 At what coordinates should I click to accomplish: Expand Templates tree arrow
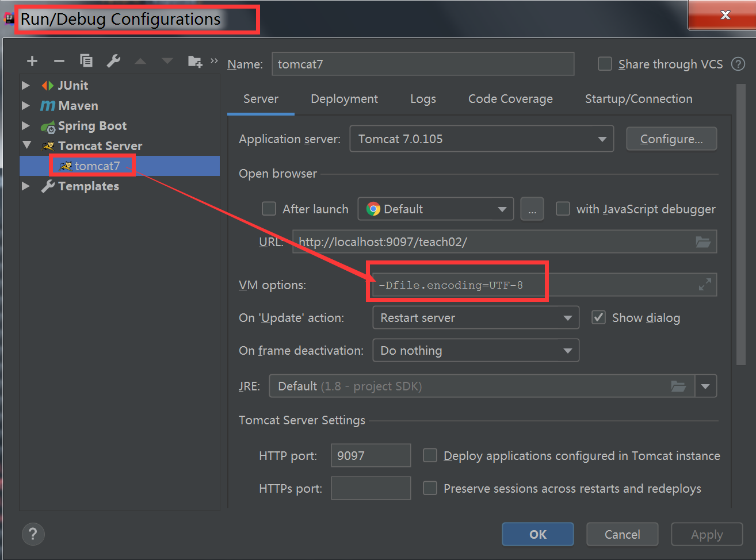(26, 186)
